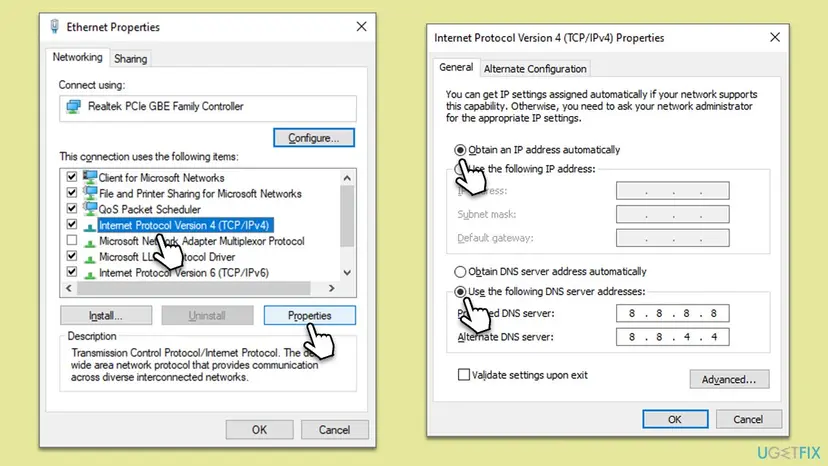The width and height of the screenshot is (828, 466).
Task: Click the TCP/IPv6 protocol icon
Action: click(x=90, y=274)
